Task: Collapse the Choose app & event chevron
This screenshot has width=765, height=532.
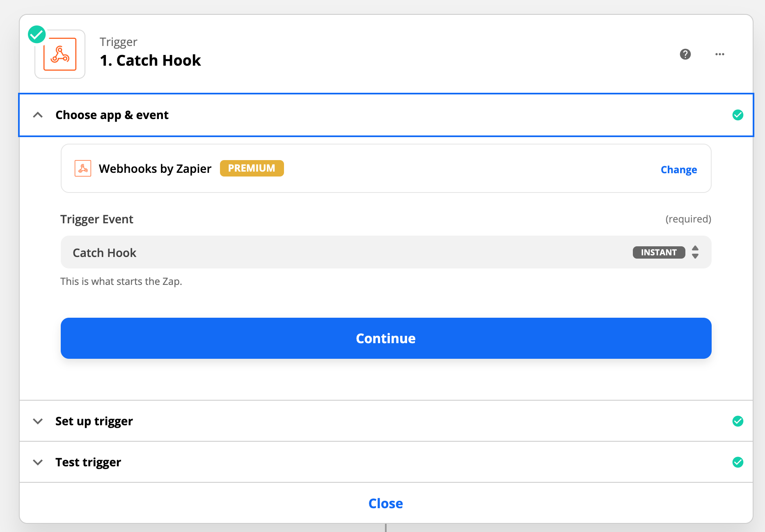Action: point(38,115)
